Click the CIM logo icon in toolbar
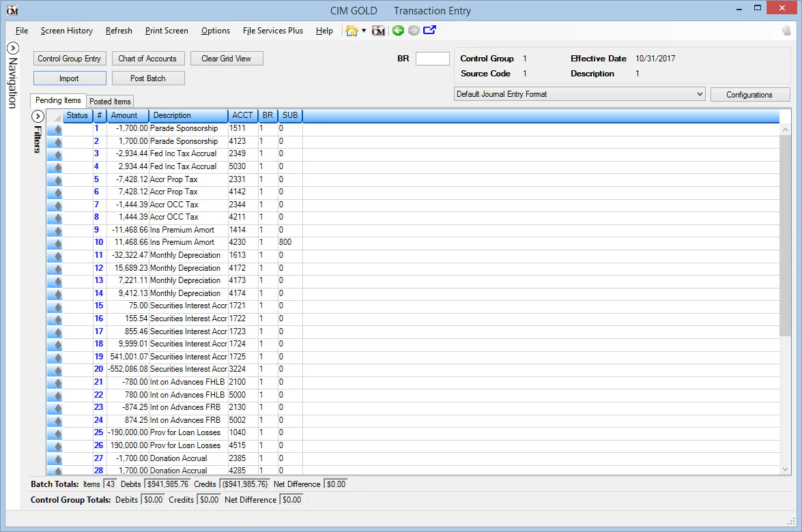 [378, 31]
